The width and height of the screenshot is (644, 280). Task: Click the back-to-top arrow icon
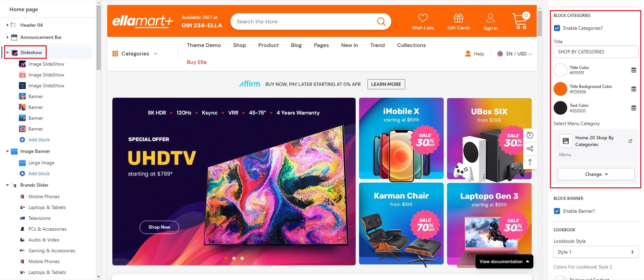530,162
